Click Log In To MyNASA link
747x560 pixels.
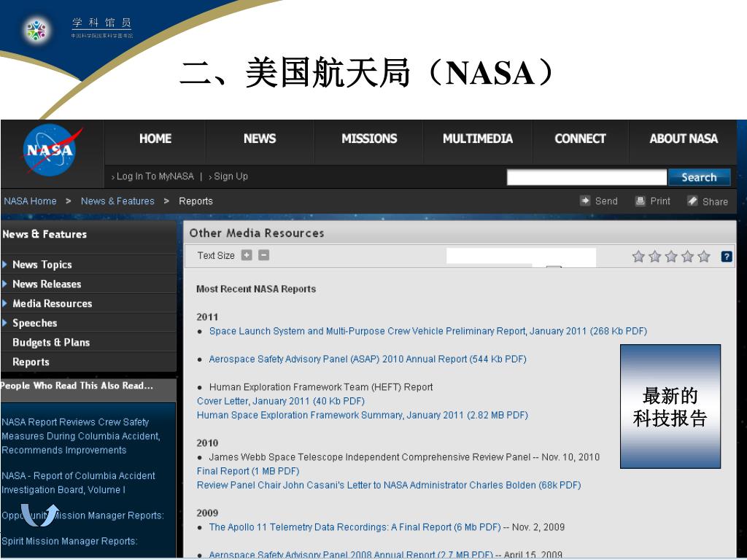pos(155,176)
